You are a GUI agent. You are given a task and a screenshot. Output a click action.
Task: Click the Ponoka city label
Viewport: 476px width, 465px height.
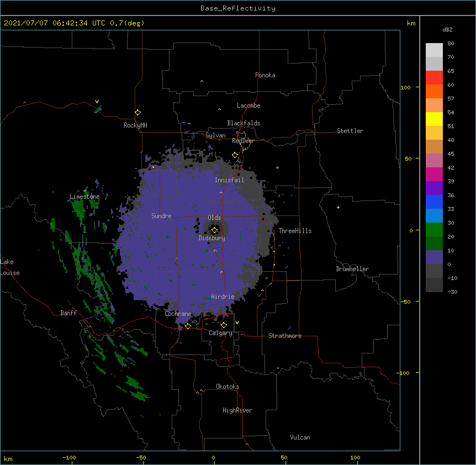265,75
